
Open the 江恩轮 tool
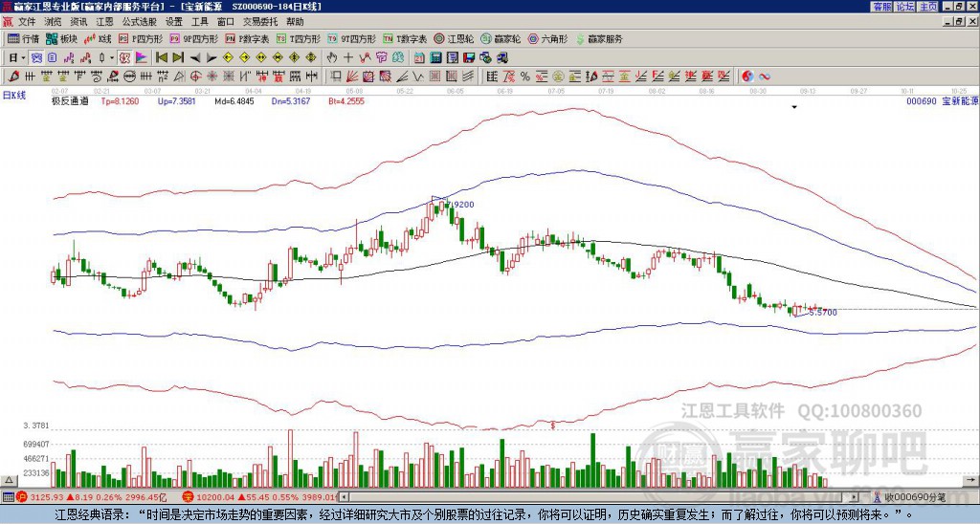click(455, 38)
